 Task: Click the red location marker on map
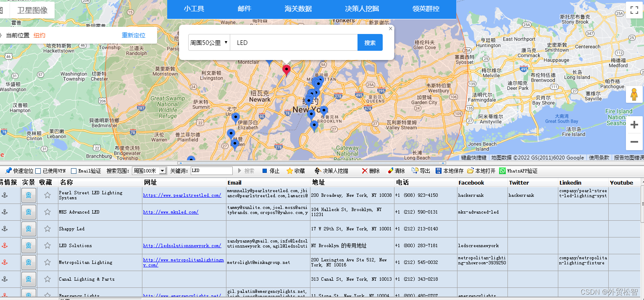[x=287, y=70]
